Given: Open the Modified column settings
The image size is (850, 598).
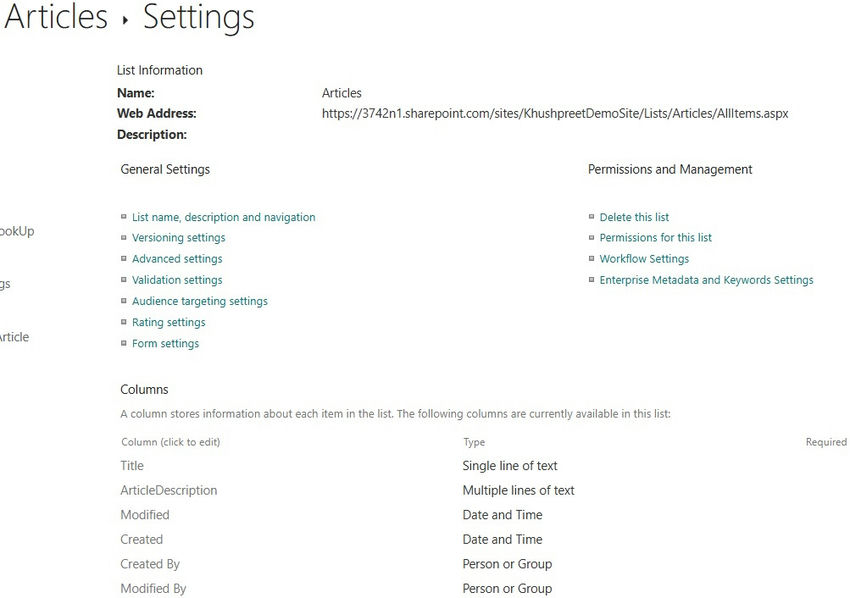Looking at the screenshot, I should (145, 515).
